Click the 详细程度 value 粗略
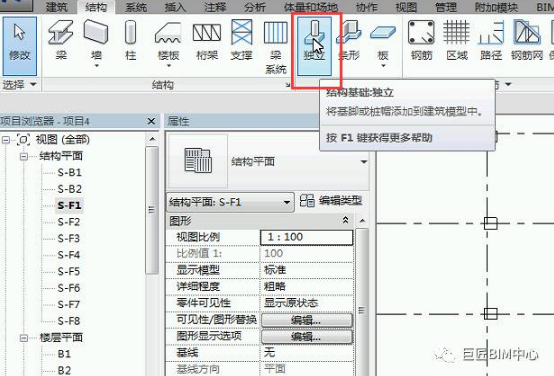Screen dimensions: 554x376 click(x=307, y=287)
